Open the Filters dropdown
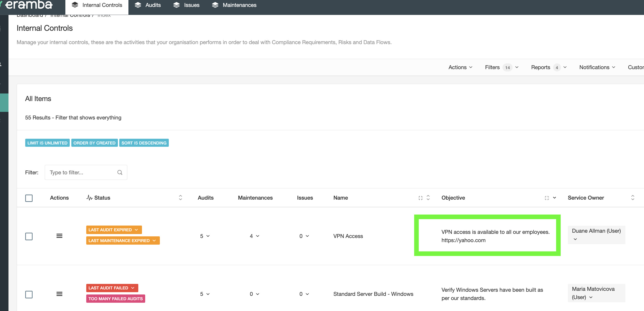This screenshot has width=644, height=311. tap(502, 67)
